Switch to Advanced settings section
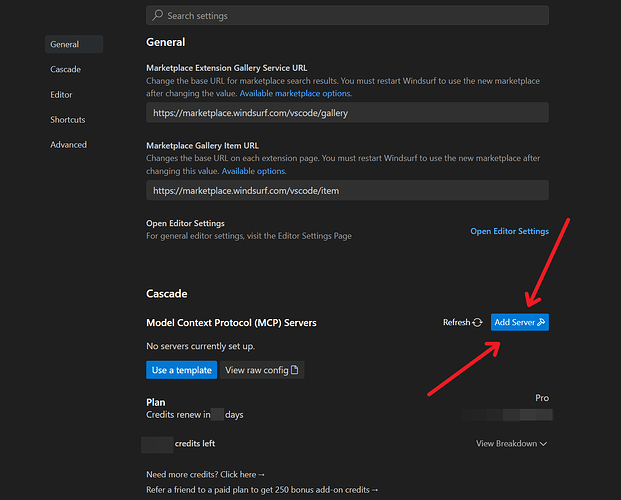The width and height of the screenshot is (621, 500). (x=69, y=145)
